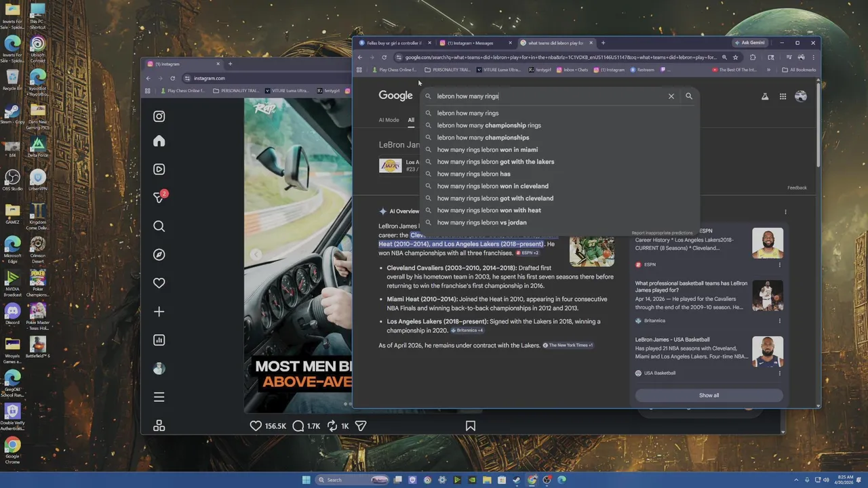
Task: Open Windows Start button
Action: [306, 480]
